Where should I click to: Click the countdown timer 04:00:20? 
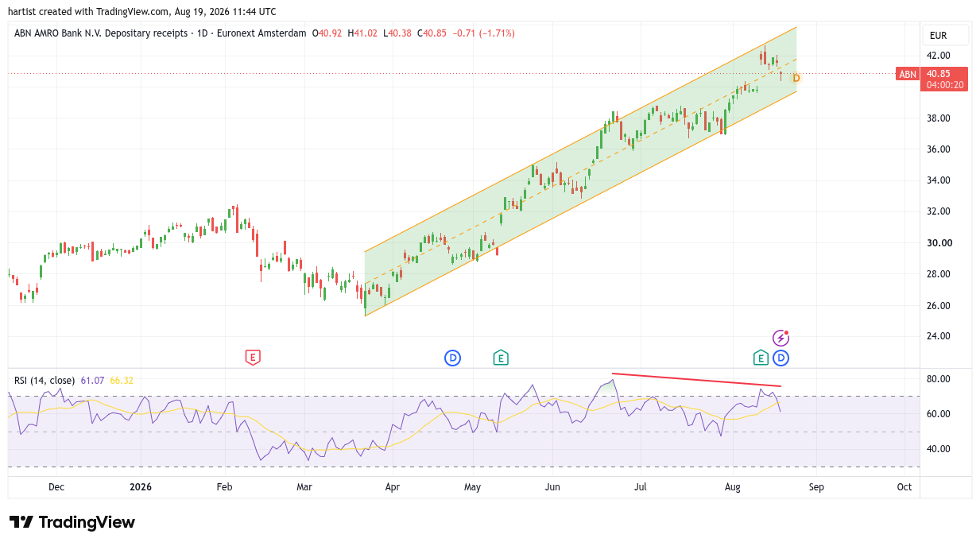945,84
